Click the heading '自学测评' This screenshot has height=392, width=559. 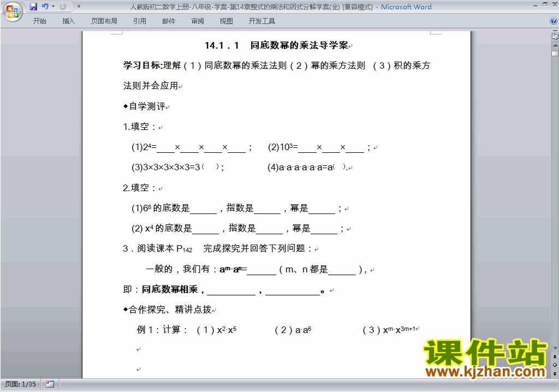pos(147,106)
